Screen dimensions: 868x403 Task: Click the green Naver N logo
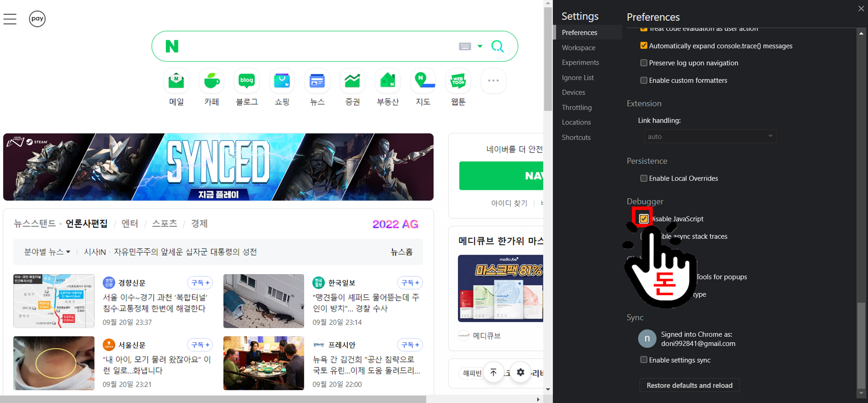172,46
